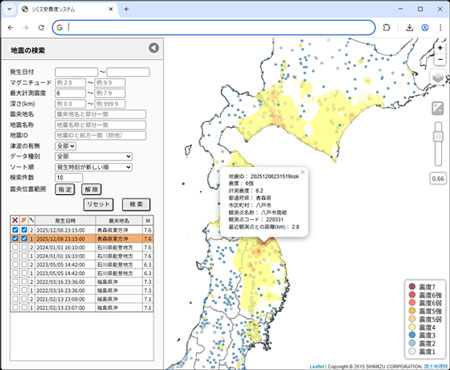Open a new browser tab

[x=126, y=9]
